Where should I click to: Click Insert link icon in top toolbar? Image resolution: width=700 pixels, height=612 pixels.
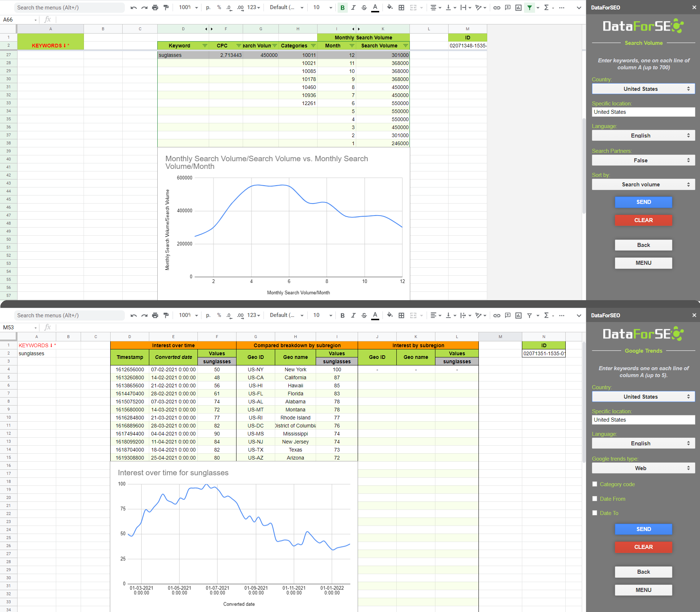pyautogui.click(x=497, y=8)
